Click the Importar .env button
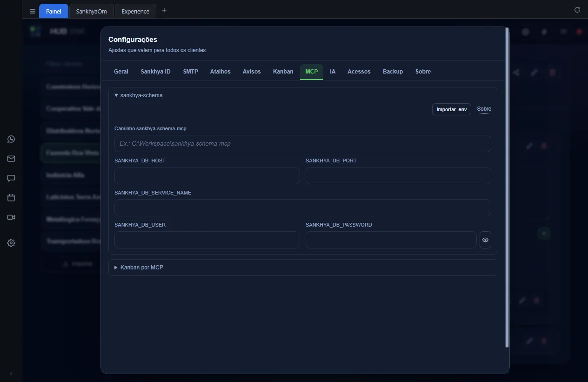588x382 pixels. click(x=451, y=109)
